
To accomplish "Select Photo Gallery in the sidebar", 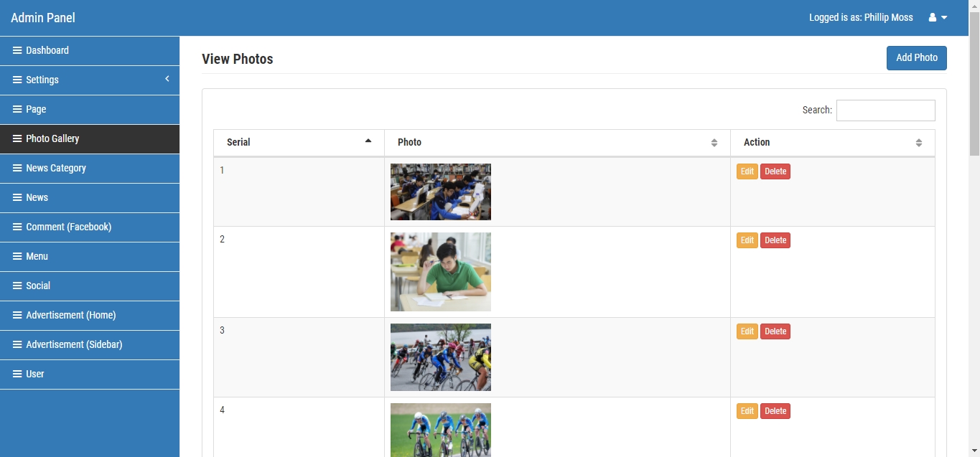I will tap(90, 138).
